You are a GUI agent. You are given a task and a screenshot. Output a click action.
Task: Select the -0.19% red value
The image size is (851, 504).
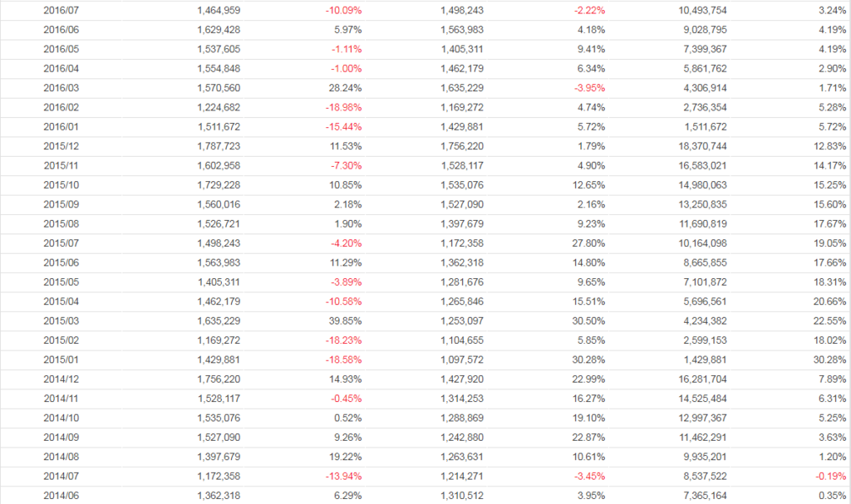click(833, 477)
